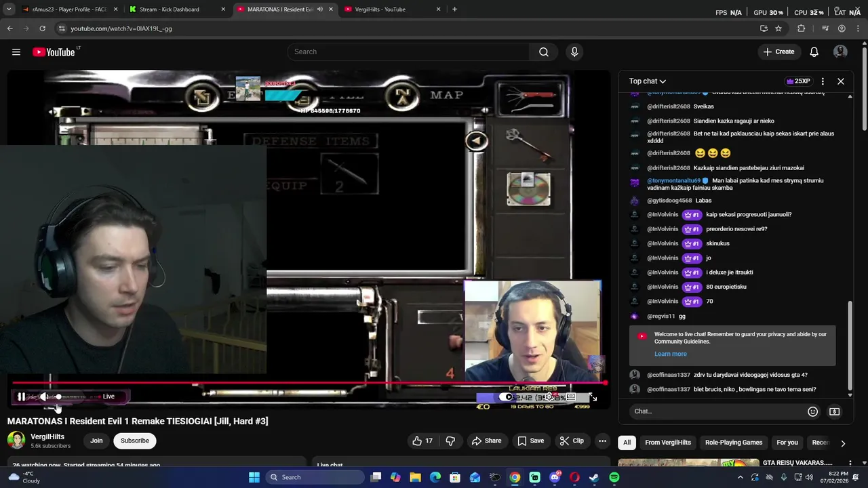Open the Super Chat purchase icon
Screen dimensions: 868x488
point(835,411)
